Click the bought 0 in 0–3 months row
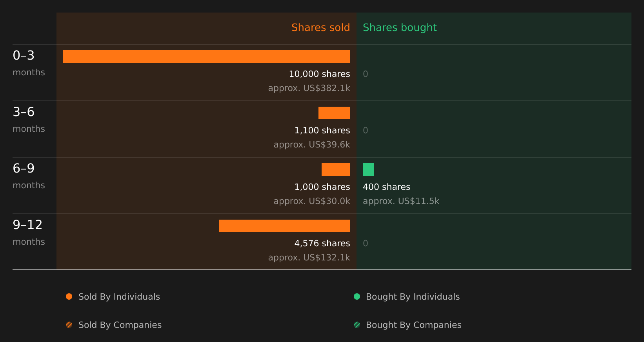The height and width of the screenshot is (342, 644). tap(366, 74)
